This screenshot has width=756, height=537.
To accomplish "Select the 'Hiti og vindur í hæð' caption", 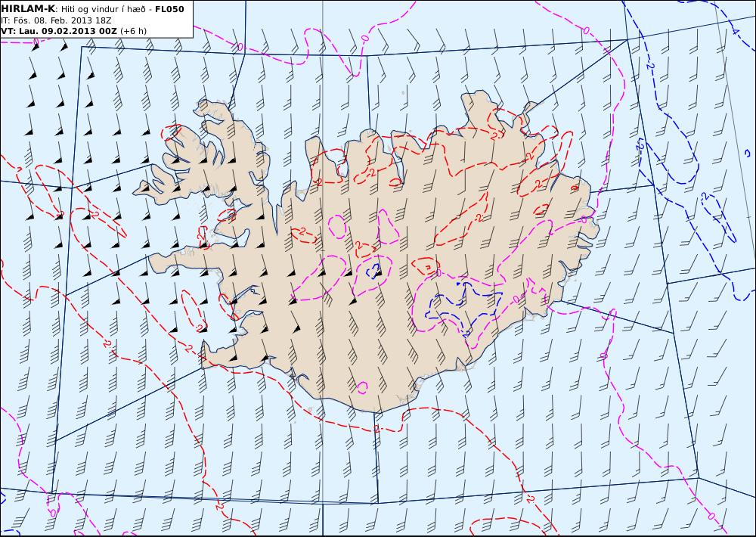I will [x=104, y=9].
